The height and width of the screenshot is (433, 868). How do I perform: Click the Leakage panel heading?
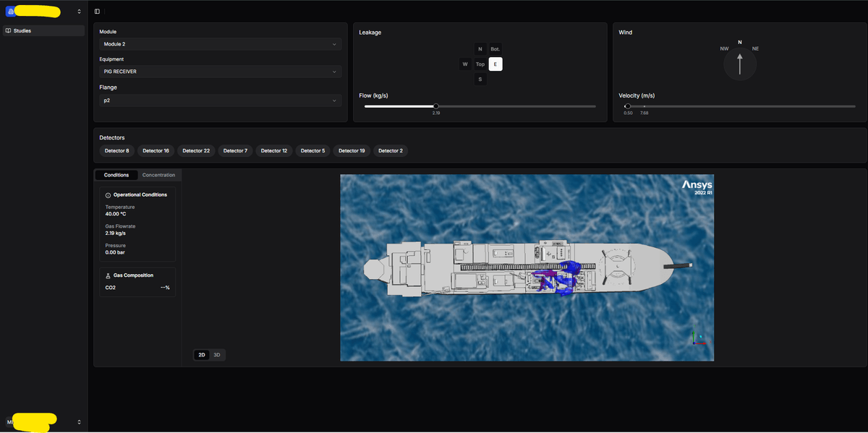coord(370,33)
